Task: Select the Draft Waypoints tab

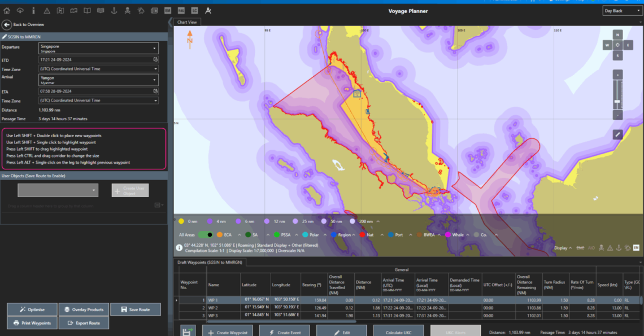Action: click(210, 262)
